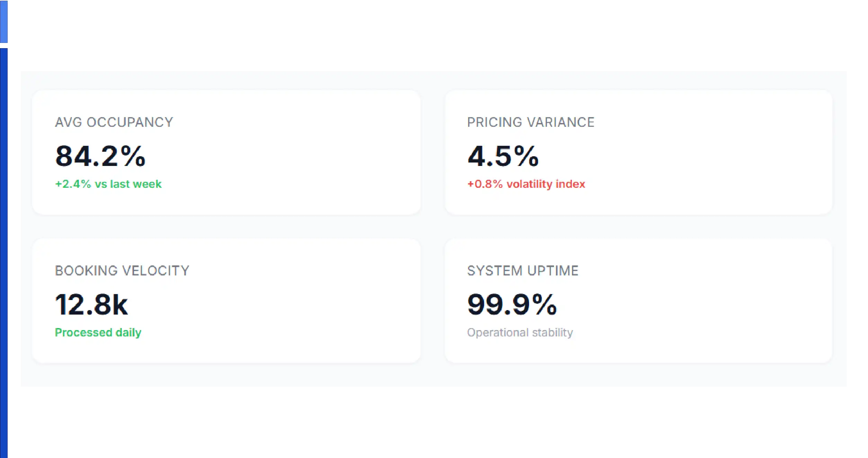Viewport: 868px width, 458px height.
Task: Click the red +0.8% volatility index text
Action: click(x=526, y=184)
